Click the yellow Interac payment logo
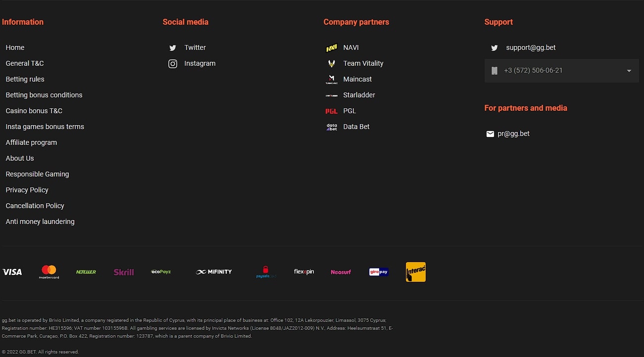 pos(416,272)
